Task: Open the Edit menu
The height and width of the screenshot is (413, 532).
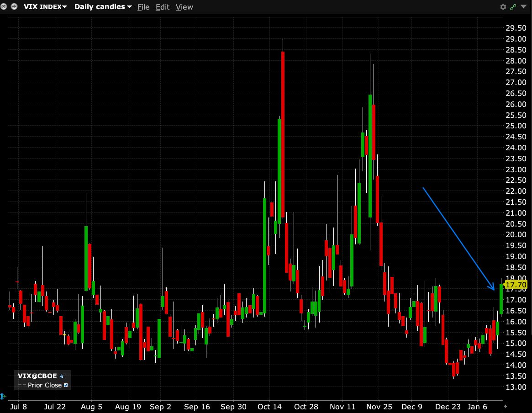Action: (162, 7)
